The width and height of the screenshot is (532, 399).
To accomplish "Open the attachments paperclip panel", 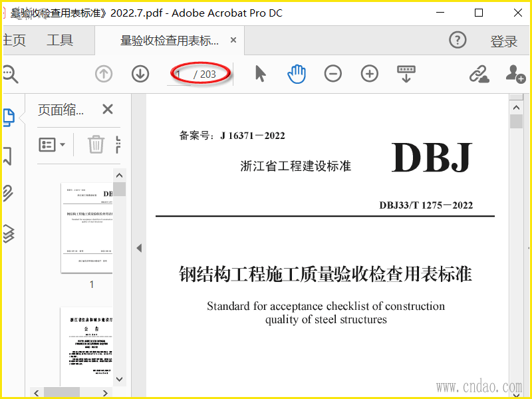I will [x=8, y=194].
